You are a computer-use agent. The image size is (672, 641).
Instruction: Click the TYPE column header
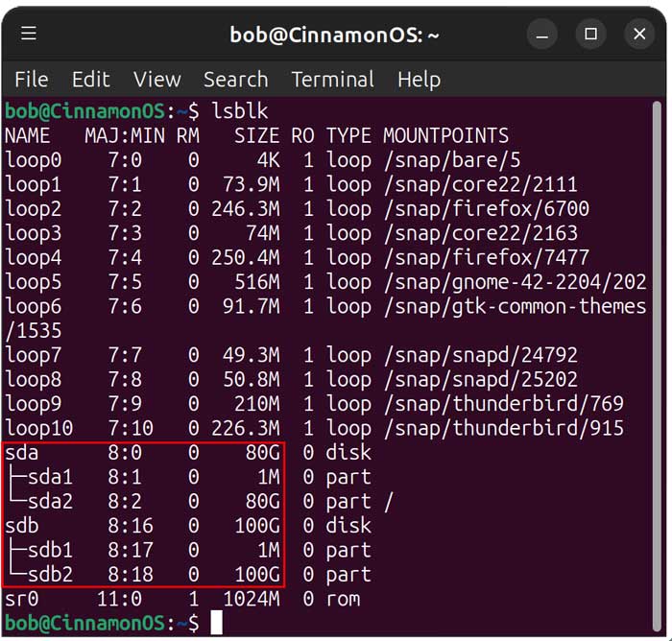348,136
